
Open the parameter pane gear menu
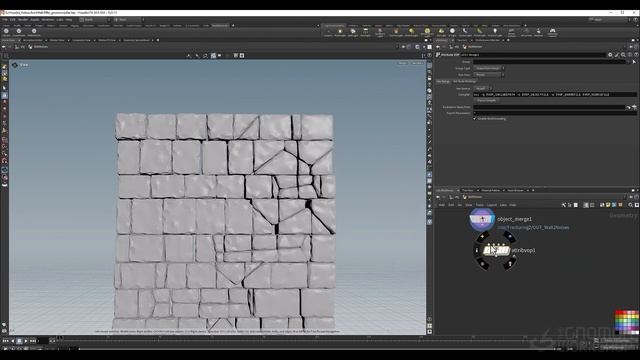[610, 55]
